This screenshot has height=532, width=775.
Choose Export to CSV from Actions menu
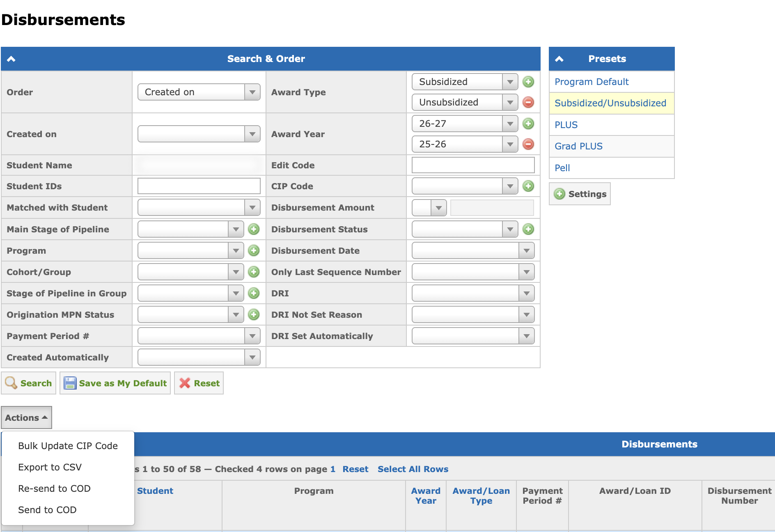click(x=50, y=467)
